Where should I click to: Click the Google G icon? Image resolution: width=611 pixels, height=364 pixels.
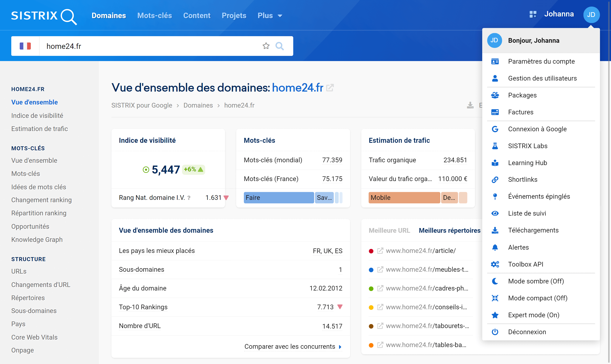[495, 129]
